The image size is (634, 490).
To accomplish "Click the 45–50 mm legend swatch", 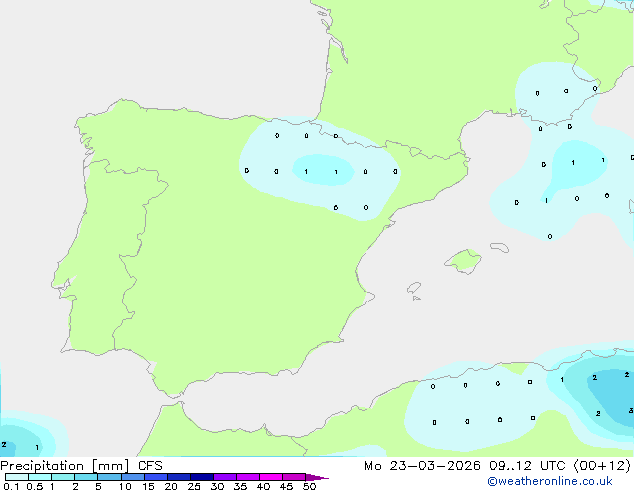I will pyautogui.click(x=294, y=477).
